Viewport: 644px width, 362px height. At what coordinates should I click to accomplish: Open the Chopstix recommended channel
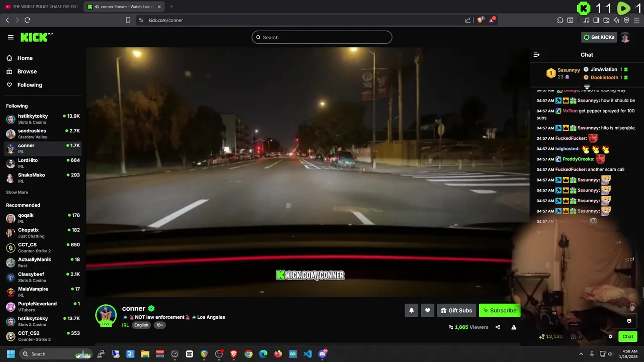pyautogui.click(x=43, y=232)
